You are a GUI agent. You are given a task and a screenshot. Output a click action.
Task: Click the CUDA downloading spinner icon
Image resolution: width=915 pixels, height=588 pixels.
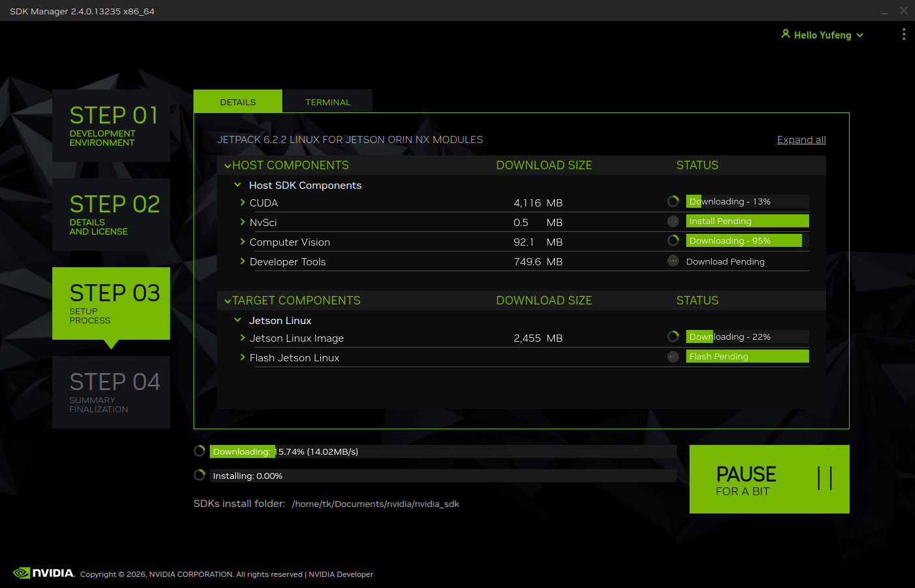[673, 201]
